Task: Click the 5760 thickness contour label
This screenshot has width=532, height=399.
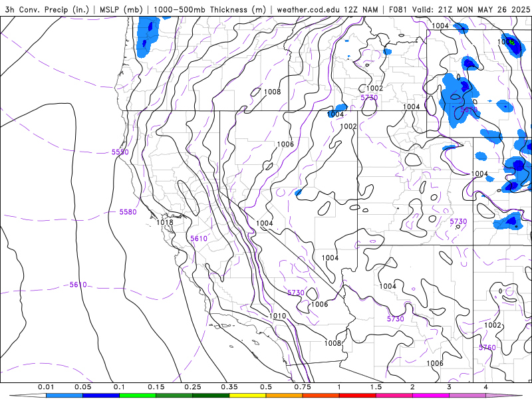Action: click(x=487, y=347)
